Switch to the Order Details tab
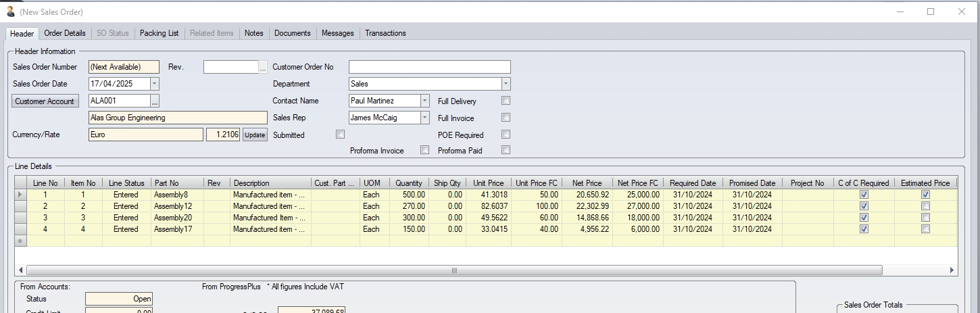Image resolution: width=980 pixels, height=313 pixels. click(65, 33)
